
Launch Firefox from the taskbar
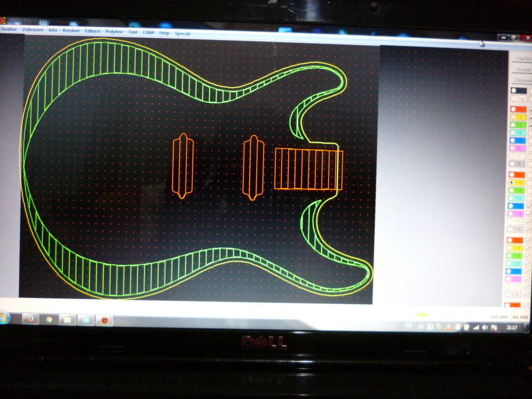pos(30,319)
